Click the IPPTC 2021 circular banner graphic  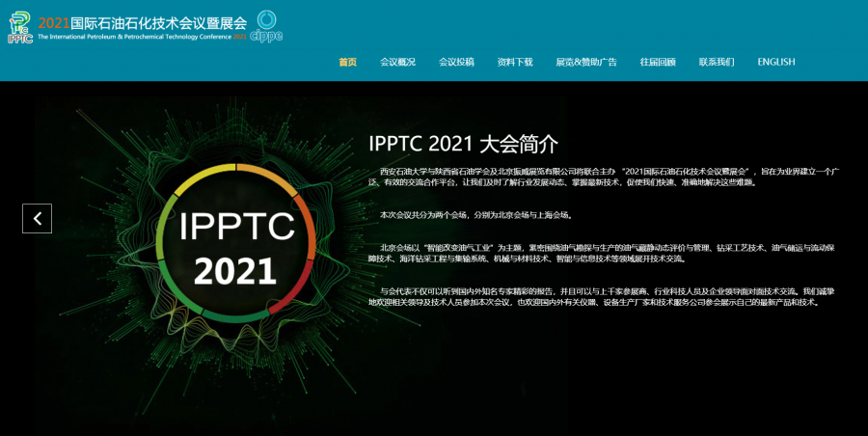click(236, 244)
